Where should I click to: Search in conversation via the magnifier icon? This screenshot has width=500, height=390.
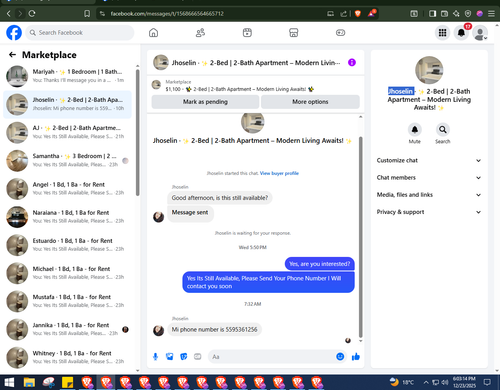[443, 130]
